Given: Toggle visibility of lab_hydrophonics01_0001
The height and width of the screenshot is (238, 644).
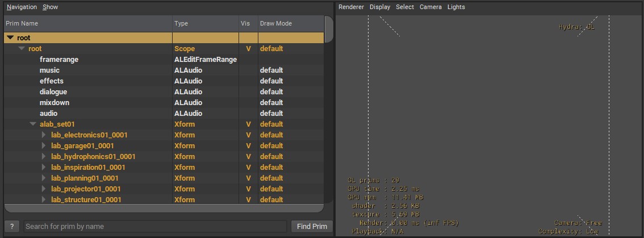Looking at the screenshot, I should (x=248, y=157).
